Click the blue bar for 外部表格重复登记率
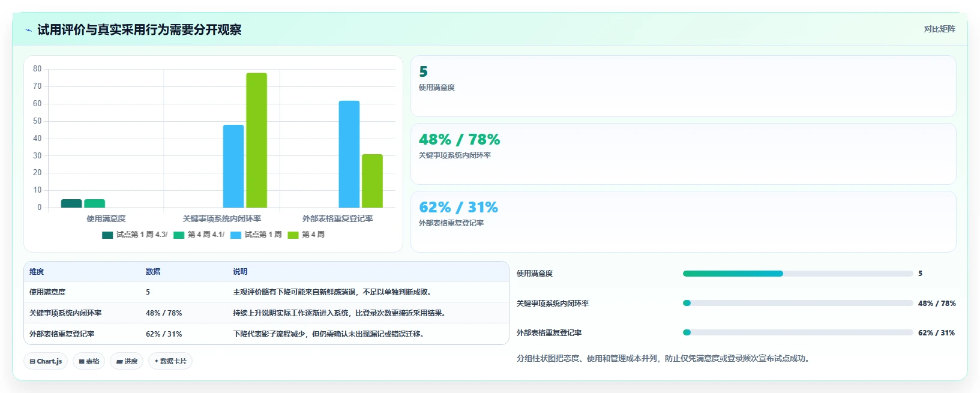The width and height of the screenshot is (980, 393). 349,154
